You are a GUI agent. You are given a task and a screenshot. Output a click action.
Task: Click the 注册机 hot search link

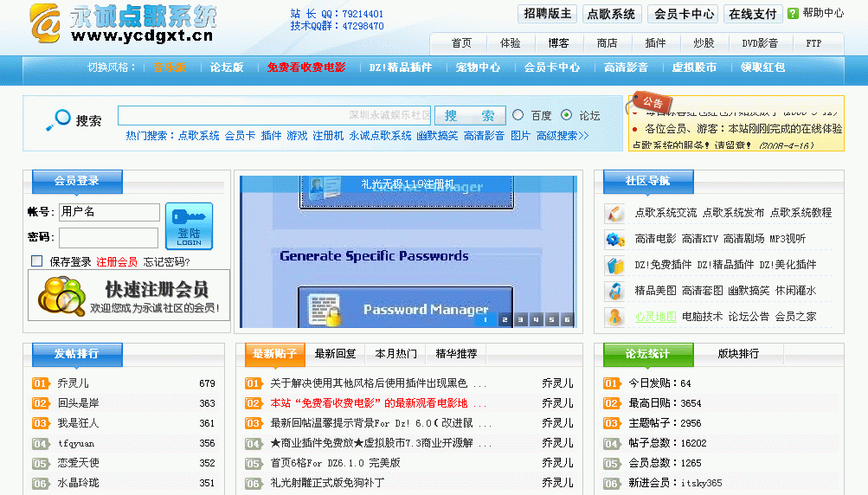(328, 136)
